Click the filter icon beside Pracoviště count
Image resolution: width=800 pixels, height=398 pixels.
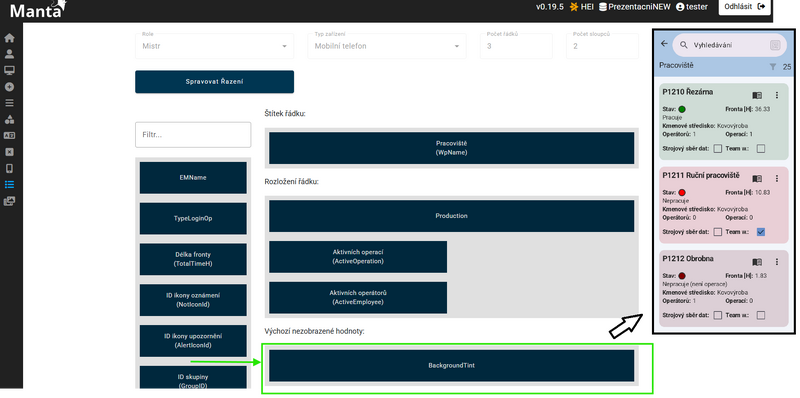tap(773, 66)
